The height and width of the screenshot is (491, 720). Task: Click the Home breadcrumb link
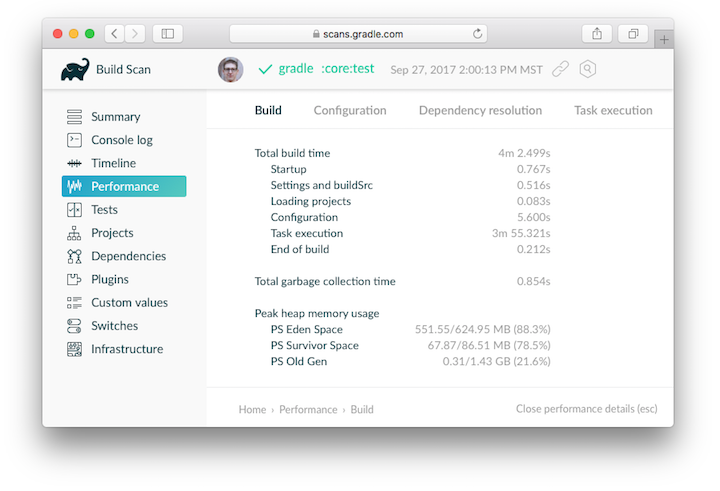click(252, 409)
